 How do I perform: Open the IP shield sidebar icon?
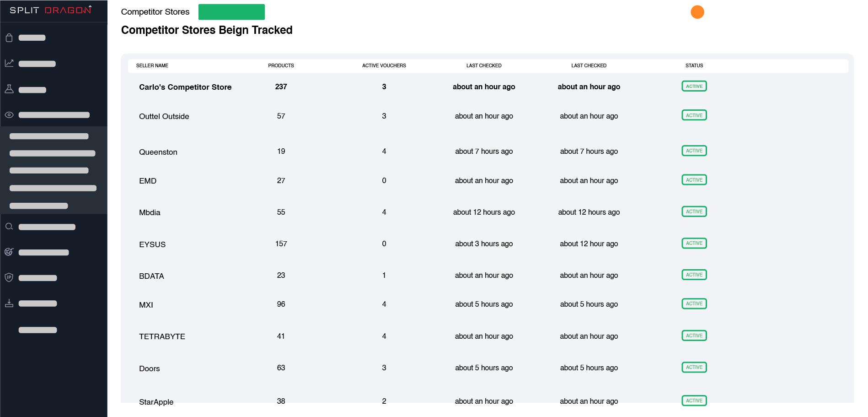9,277
